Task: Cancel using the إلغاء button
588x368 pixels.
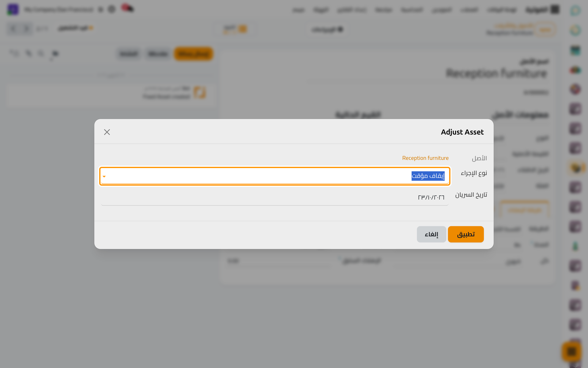Action: (431, 234)
